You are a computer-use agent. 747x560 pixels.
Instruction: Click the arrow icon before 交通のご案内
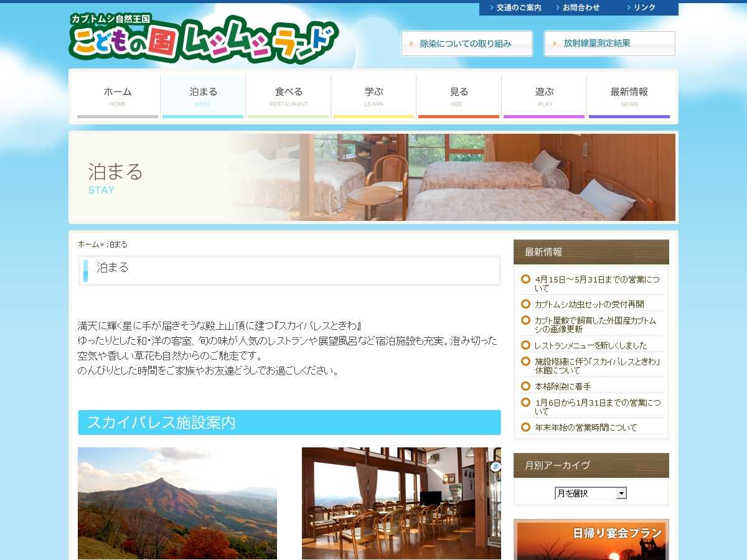[491, 7]
